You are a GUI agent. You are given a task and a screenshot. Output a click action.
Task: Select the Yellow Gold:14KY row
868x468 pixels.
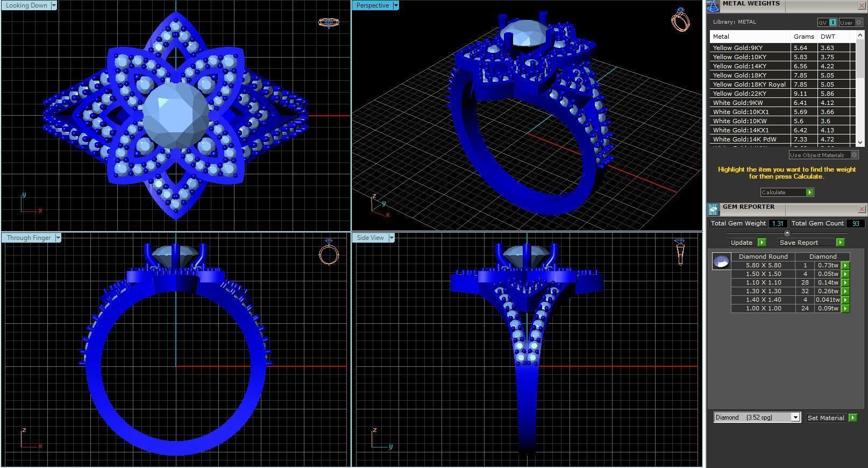point(782,66)
